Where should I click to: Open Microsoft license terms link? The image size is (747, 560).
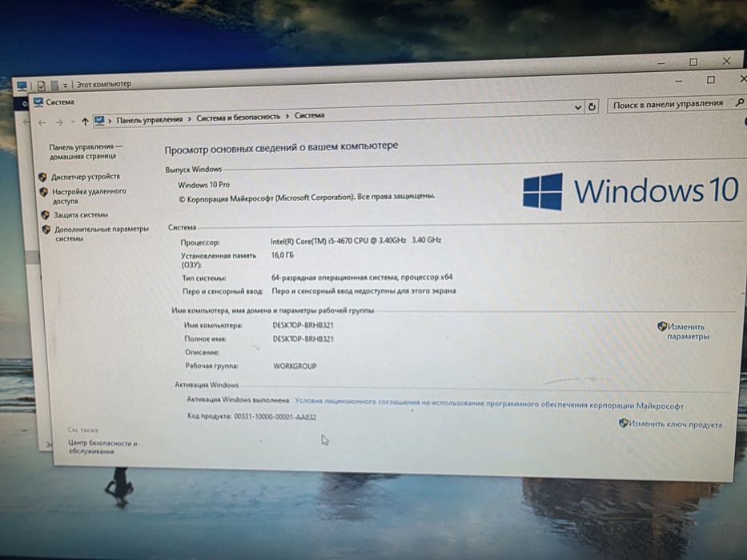488,403
